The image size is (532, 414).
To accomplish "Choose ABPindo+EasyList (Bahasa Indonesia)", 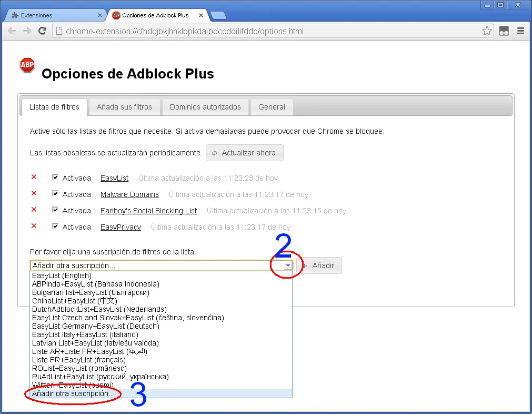I will [161, 284].
